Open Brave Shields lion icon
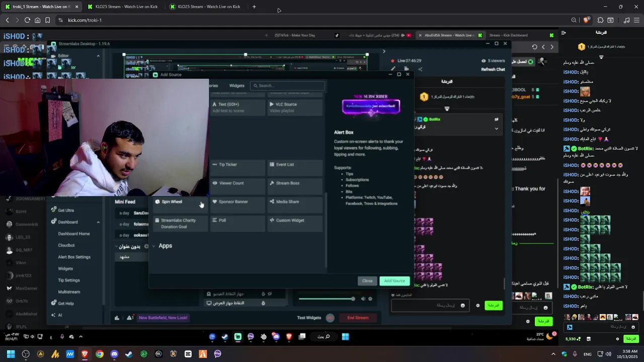The image size is (644, 362). [586, 20]
